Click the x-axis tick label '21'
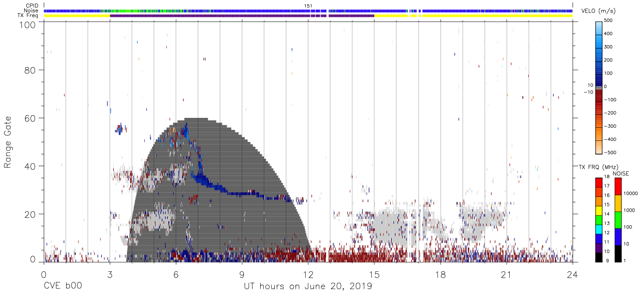The height and width of the screenshot is (297, 644). click(x=506, y=274)
